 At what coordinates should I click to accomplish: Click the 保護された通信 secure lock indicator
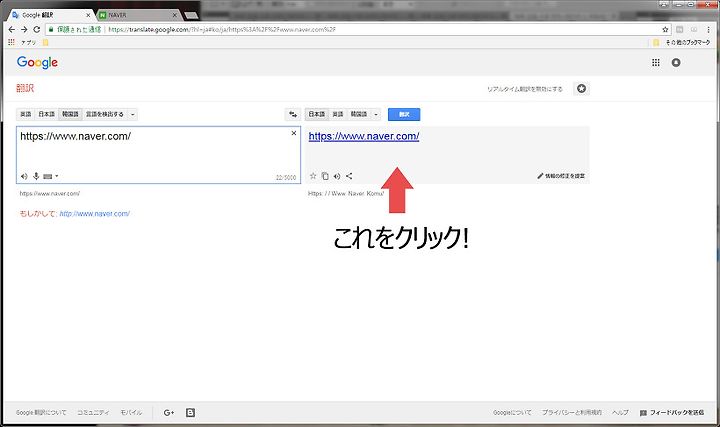click(75, 29)
